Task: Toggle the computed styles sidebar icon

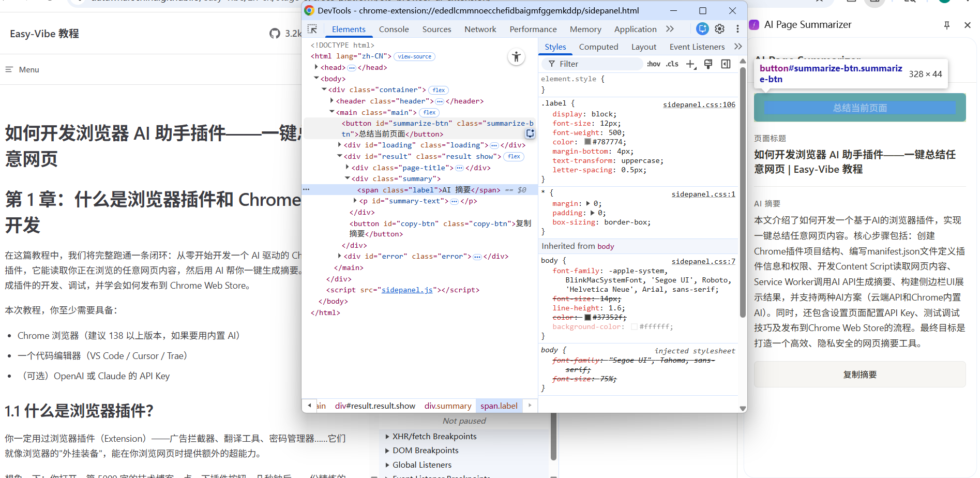Action: click(726, 64)
